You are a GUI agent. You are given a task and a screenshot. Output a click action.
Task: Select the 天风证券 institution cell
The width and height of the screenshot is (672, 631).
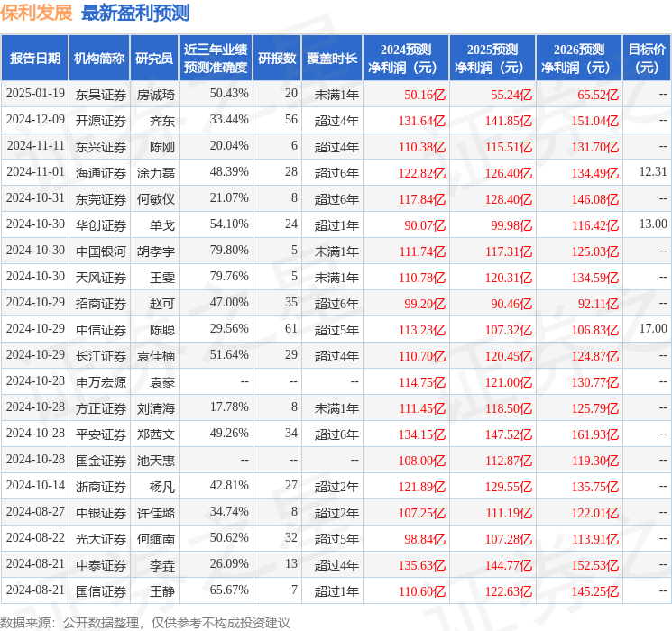coord(101,278)
